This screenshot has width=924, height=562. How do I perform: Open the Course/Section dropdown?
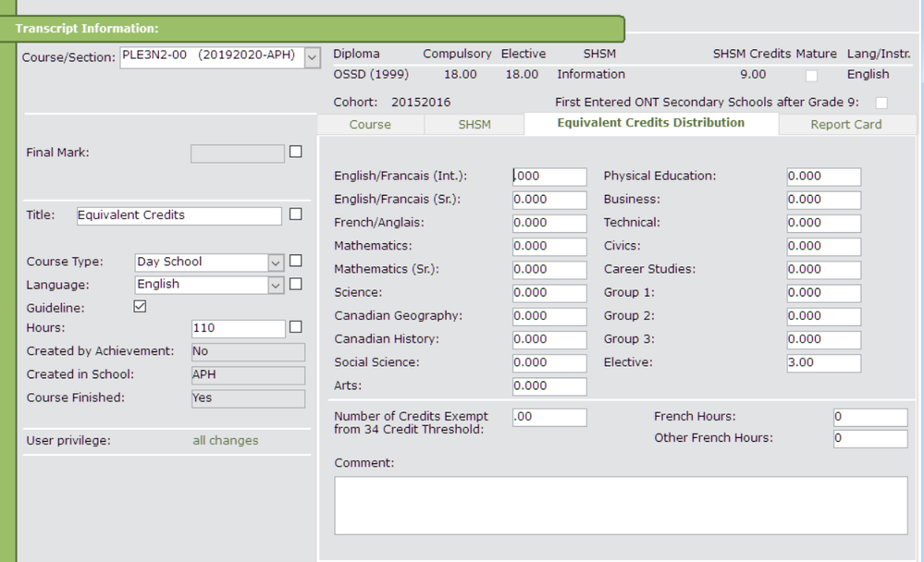point(311,56)
